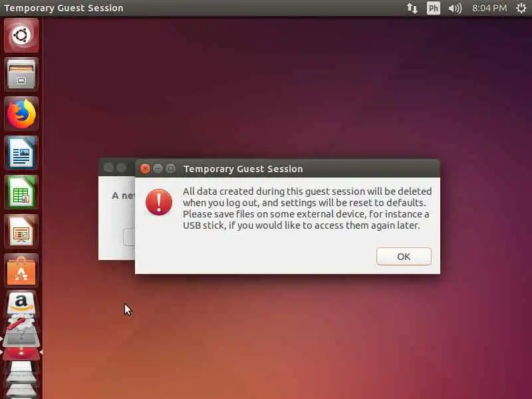
Task: Open Ubuntu Software Center
Action: coord(21,271)
